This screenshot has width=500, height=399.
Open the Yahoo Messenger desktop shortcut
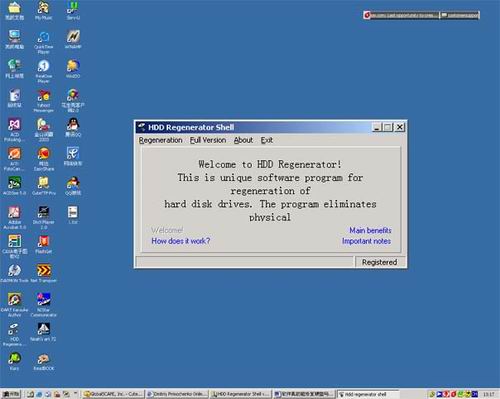pyautogui.click(x=43, y=101)
